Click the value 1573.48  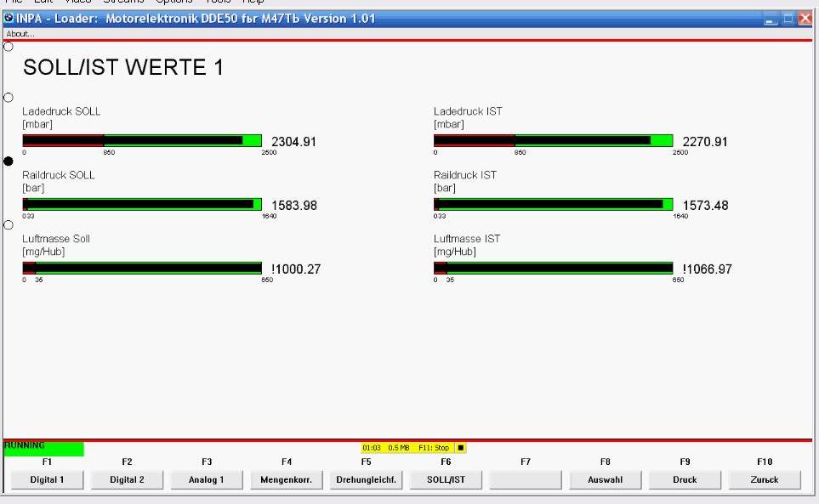coord(705,205)
